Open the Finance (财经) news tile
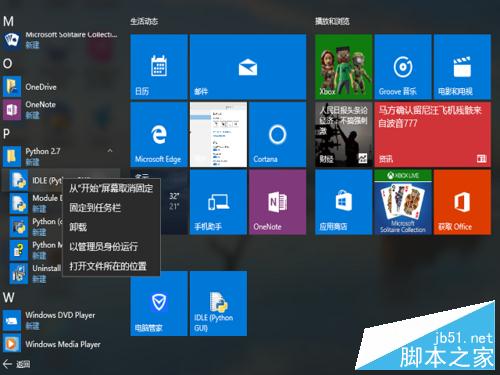This screenshot has height=375, width=500. point(344,134)
